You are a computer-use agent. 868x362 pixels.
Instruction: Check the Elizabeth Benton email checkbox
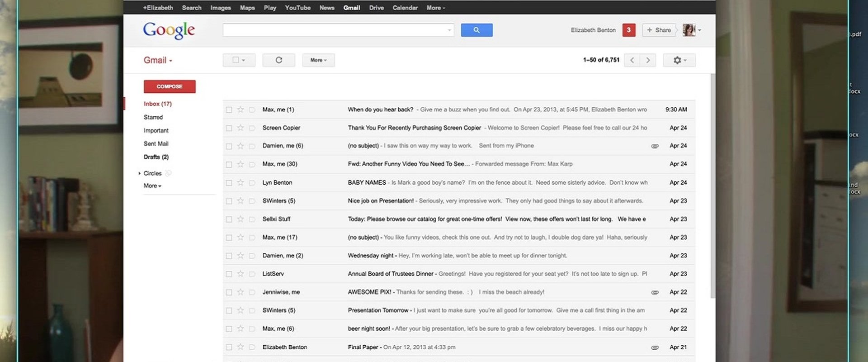[229, 347]
